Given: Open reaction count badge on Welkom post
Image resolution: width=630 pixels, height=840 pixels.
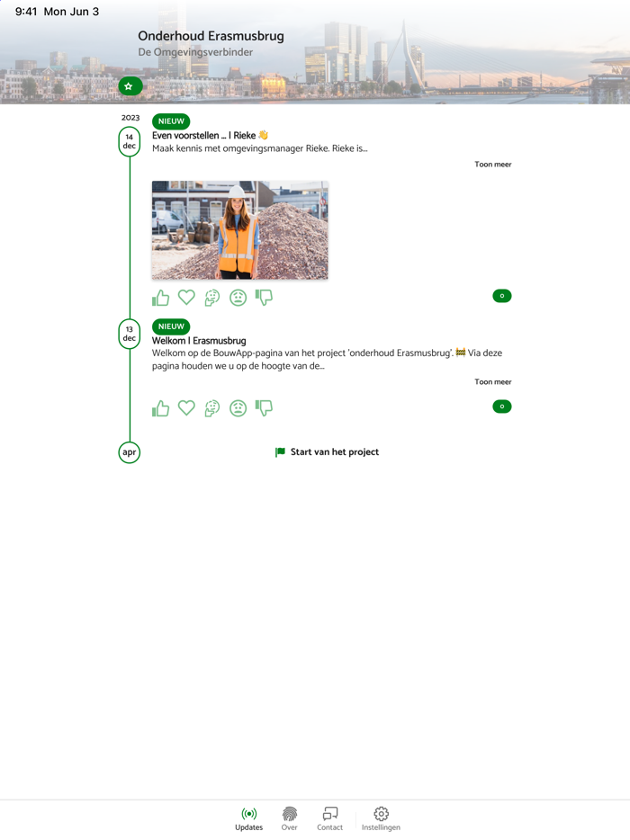Looking at the screenshot, I should pyautogui.click(x=502, y=407).
